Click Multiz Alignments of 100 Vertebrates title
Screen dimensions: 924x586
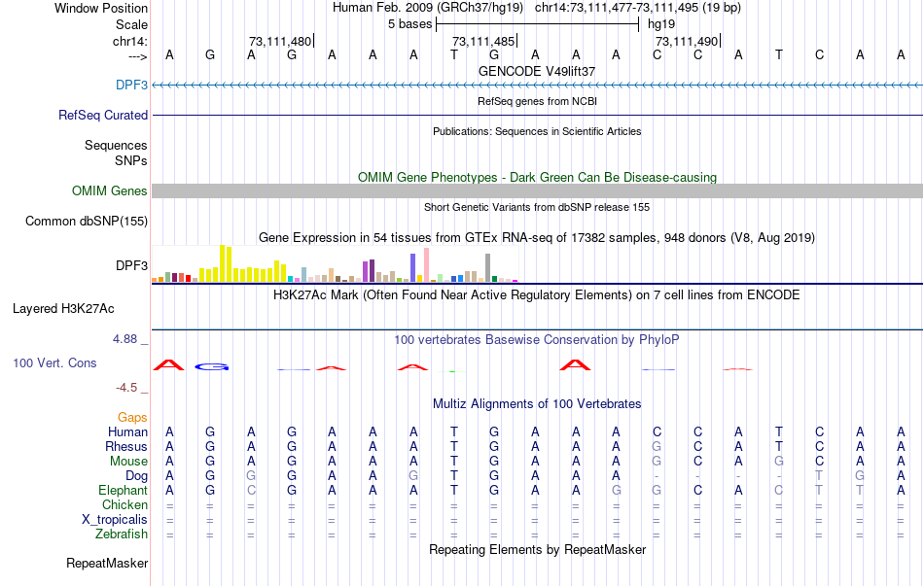[536, 404]
